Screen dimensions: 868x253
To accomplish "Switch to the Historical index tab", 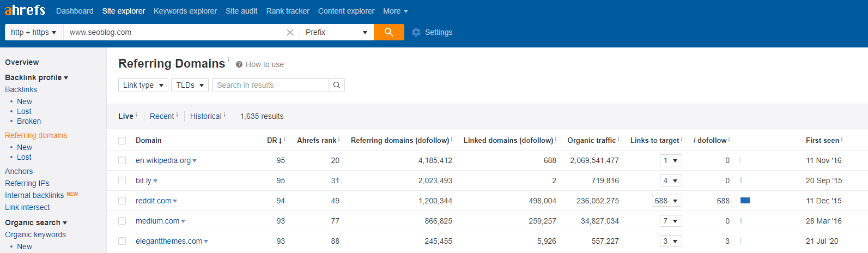I will click(206, 116).
